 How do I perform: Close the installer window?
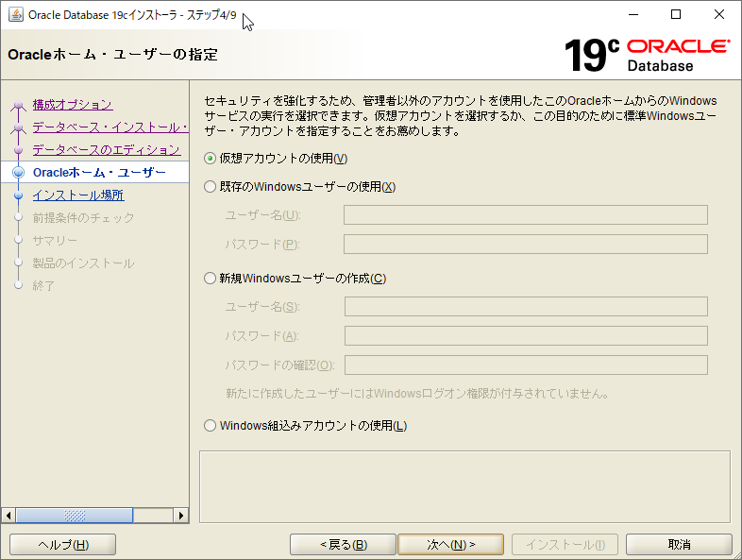tap(719, 15)
